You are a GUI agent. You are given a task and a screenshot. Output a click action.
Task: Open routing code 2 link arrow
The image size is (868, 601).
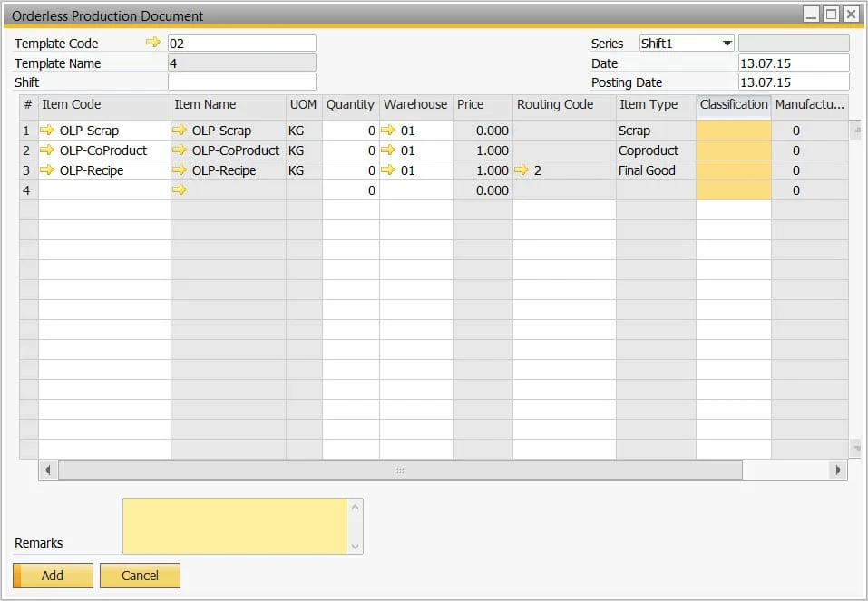point(522,170)
